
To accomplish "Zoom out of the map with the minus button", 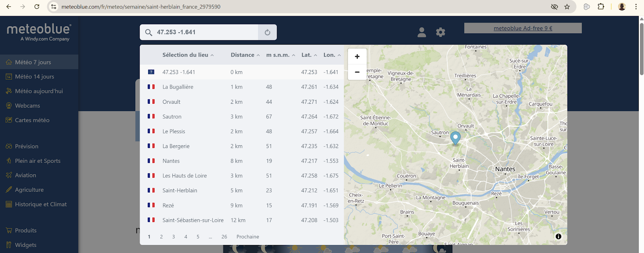I will (x=357, y=72).
